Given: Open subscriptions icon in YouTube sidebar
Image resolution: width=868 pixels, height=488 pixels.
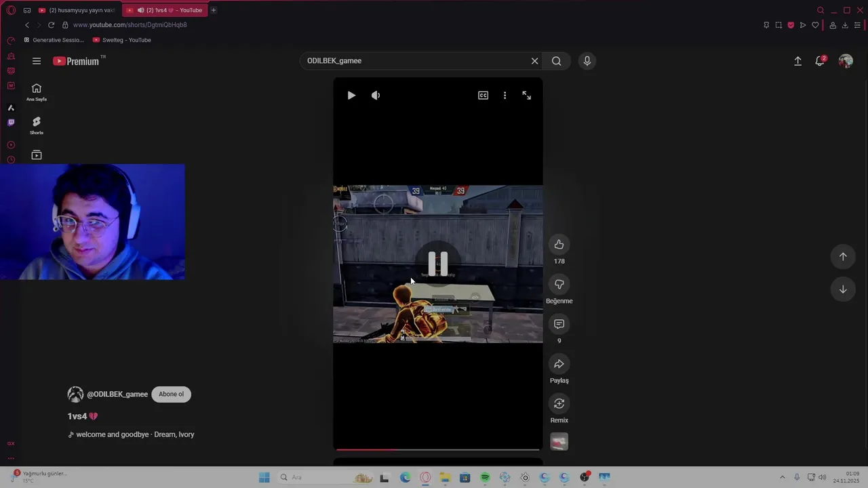Looking at the screenshot, I should tap(37, 155).
